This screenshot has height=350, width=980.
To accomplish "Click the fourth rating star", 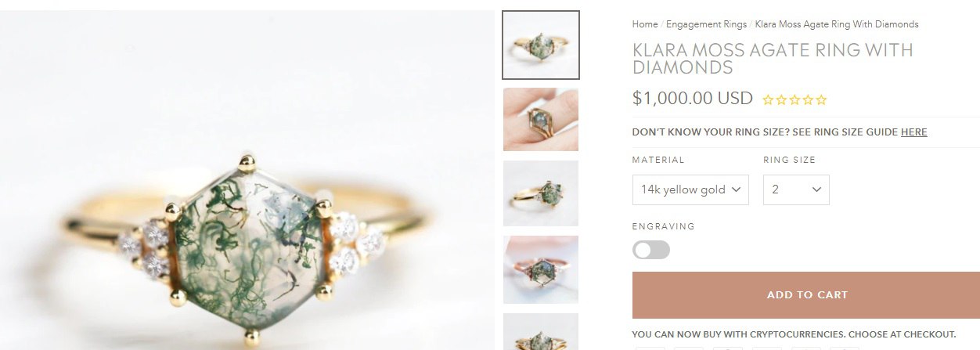I will [x=807, y=100].
